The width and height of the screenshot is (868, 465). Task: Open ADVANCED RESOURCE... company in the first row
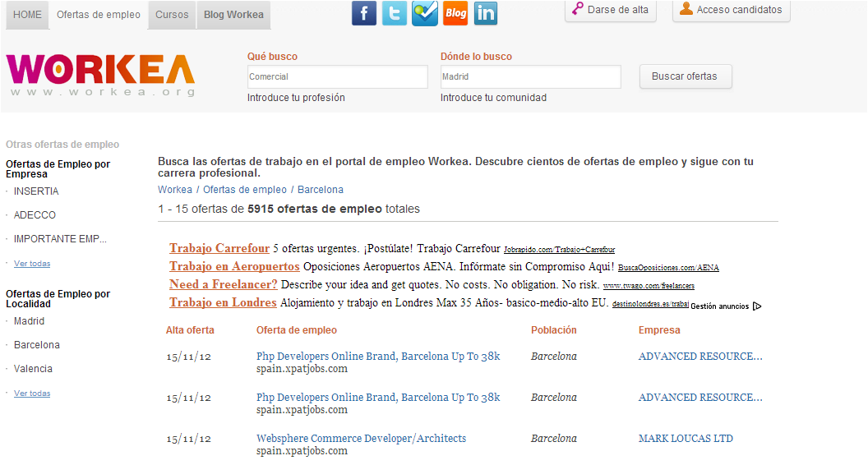tap(700, 357)
